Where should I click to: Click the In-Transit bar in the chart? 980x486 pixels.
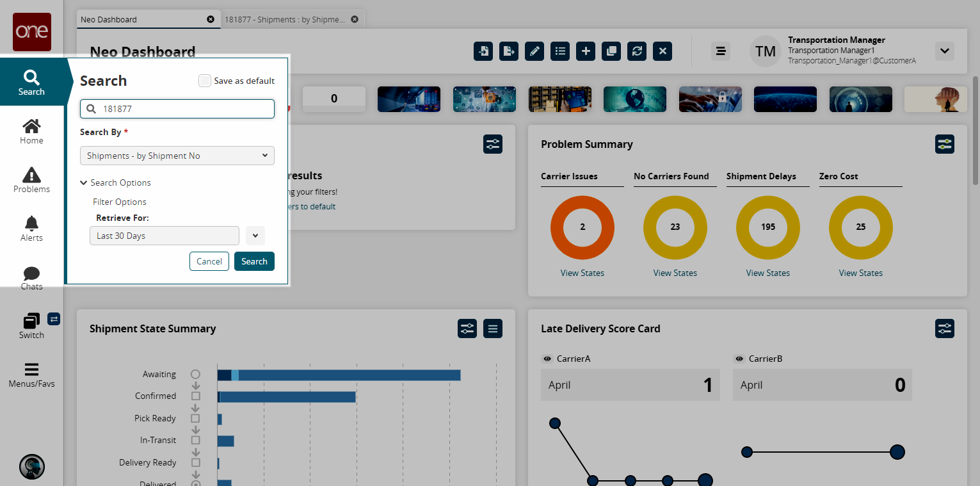coord(226,441)
